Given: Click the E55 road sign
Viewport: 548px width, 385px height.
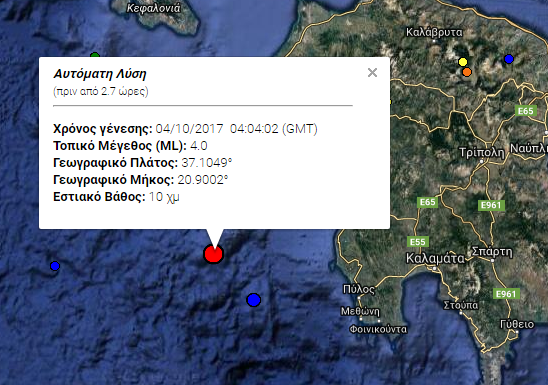Looking at the screenshot, I should tap(418, 242).
